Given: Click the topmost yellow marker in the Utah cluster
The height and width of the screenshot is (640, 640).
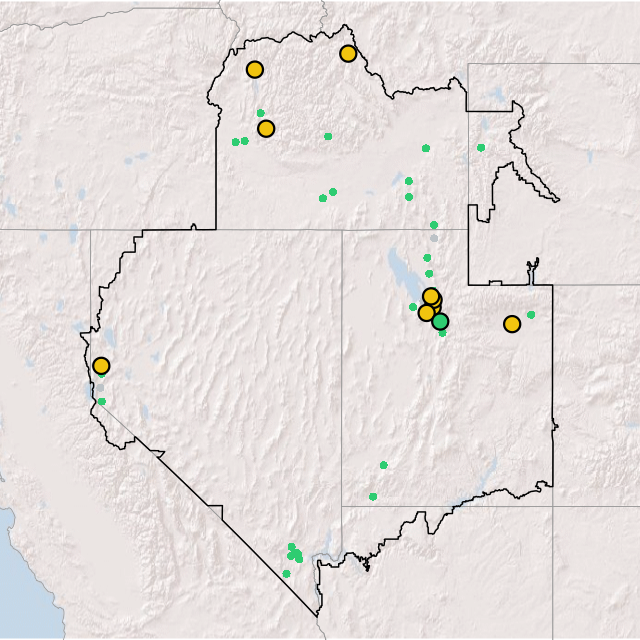Looking at the screenshot, I should [x=431, y=296].
